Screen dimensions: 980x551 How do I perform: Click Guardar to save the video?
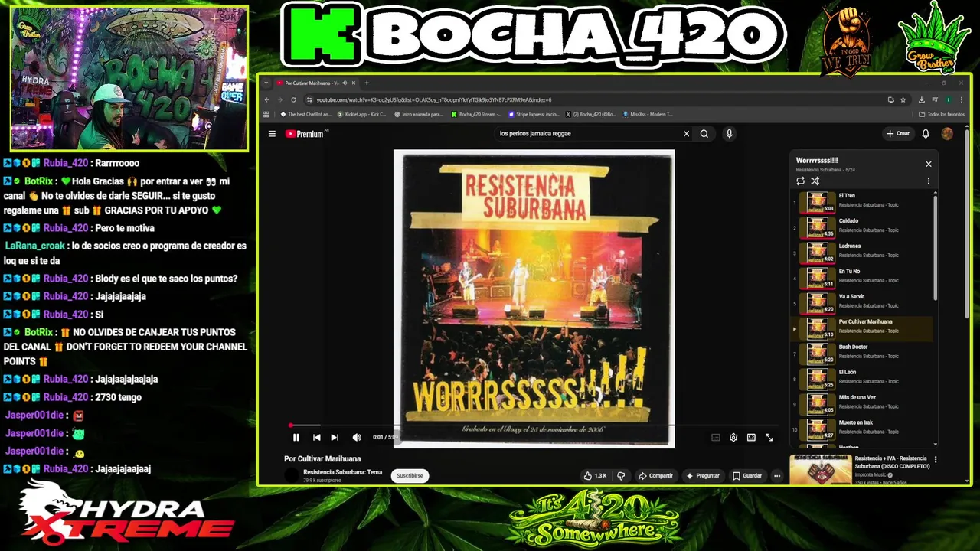(747, 476)
